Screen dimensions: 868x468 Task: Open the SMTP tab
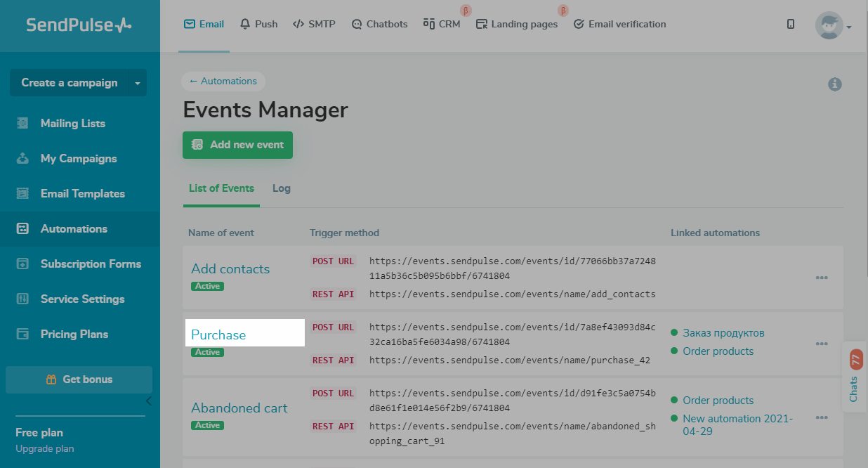[x=314, y=24]
